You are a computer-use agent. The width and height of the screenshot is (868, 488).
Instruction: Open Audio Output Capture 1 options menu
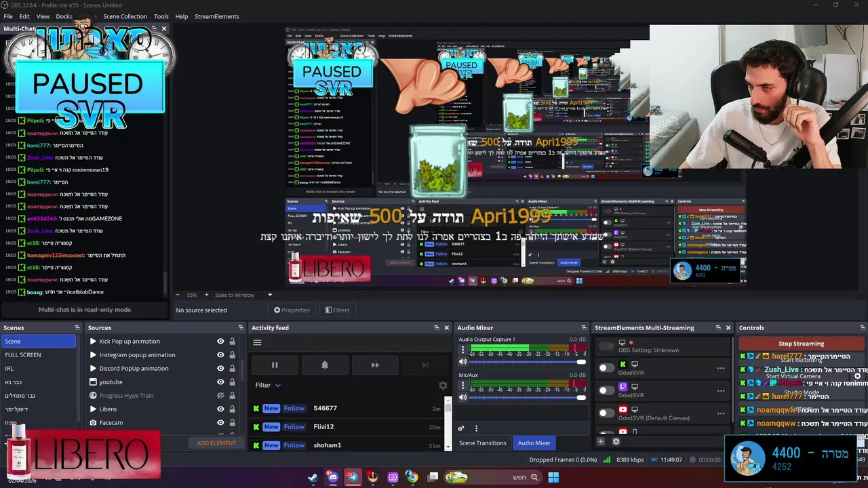pyautogui.click(x=463, y=350)
